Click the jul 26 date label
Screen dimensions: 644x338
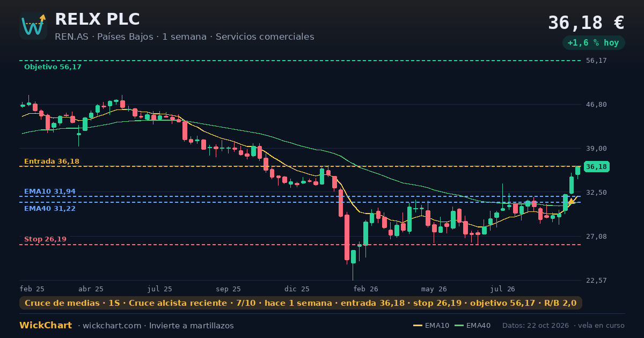pyautogui.click(x=503, y=289)
